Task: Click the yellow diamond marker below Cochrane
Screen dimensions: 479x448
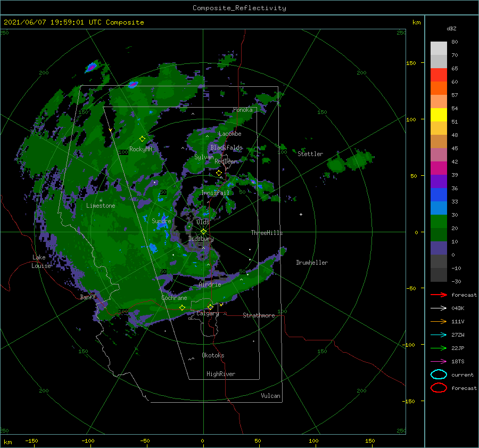Action: [182, 307]
